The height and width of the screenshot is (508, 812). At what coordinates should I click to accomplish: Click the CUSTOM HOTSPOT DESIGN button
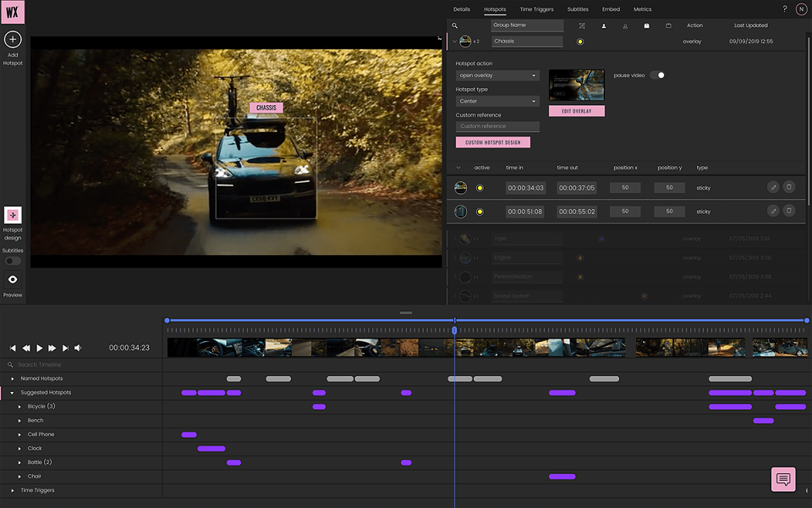(x=492, y=142)
